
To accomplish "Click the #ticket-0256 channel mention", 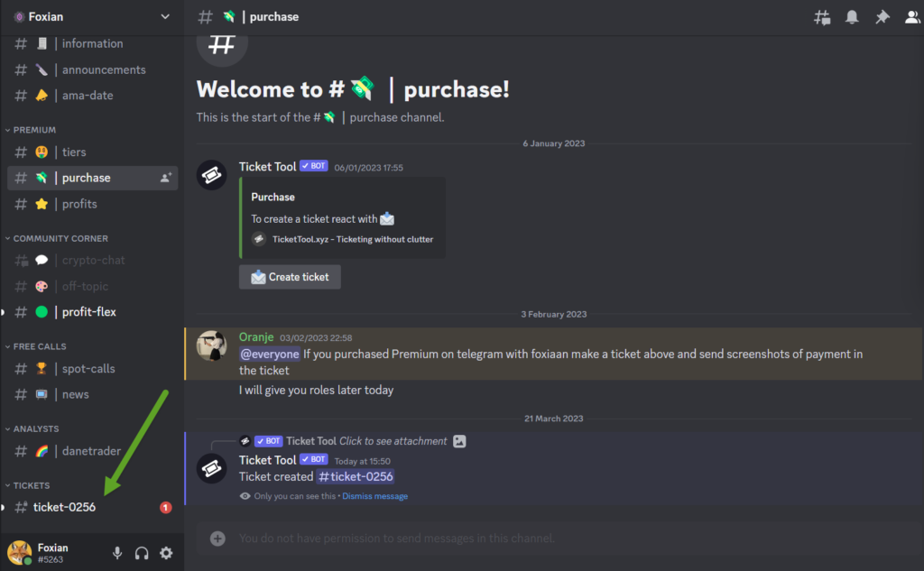I will click(356, 476).
